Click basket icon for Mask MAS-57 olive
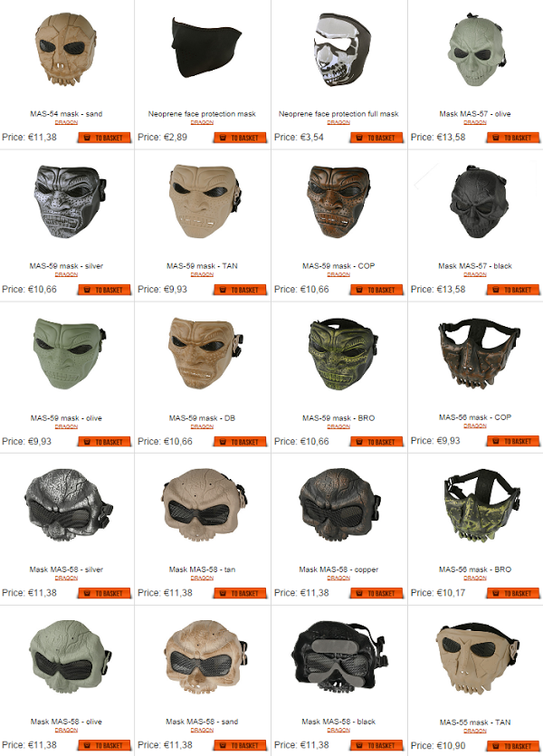Viewport: 543px width, 756px height. [x=496, y=138]
